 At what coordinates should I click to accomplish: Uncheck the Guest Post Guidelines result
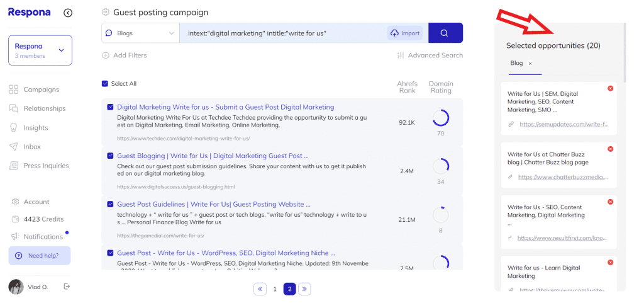pos(110,204)
